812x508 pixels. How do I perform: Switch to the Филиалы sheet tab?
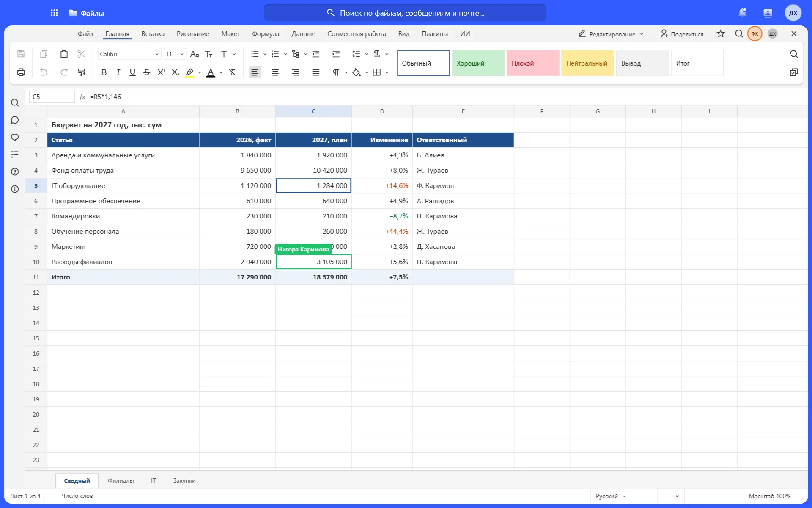[121, 480]
